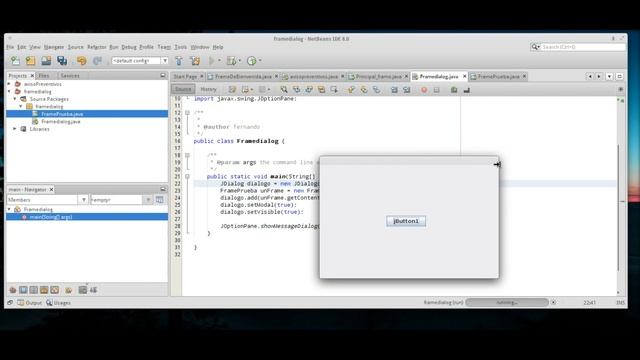Screen dimensions: 640x360
Task: Click the Last Edit icon next to History
Action: (232, 89)
